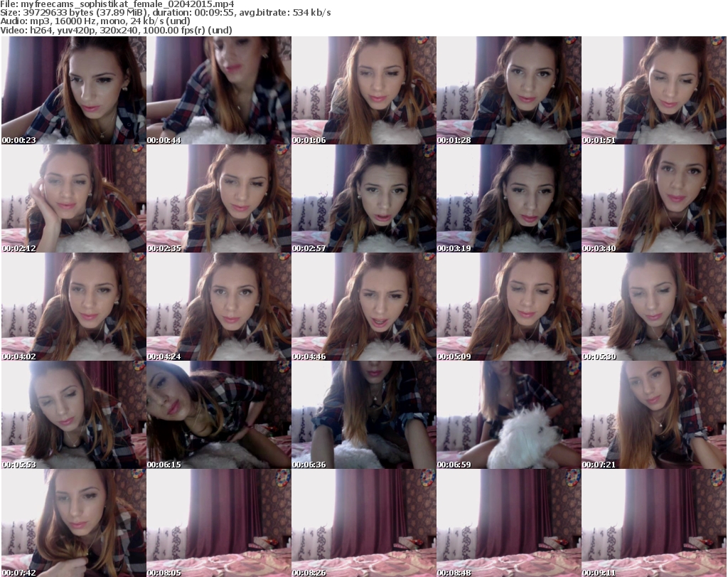728x577 pixels.
Task: Select the frame timestamped 00:02:57
Action: 364,198
